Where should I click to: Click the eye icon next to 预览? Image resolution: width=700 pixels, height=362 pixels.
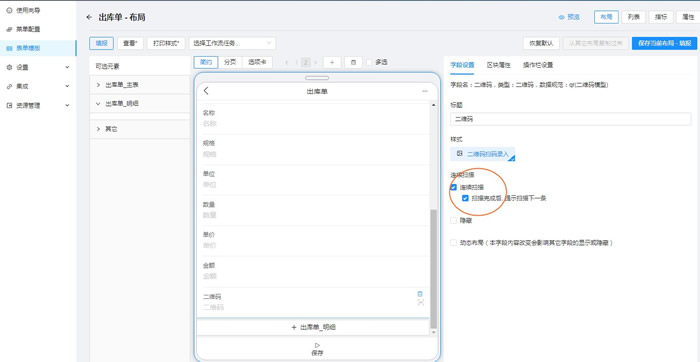pyautogui.click(x=562, y=17)
